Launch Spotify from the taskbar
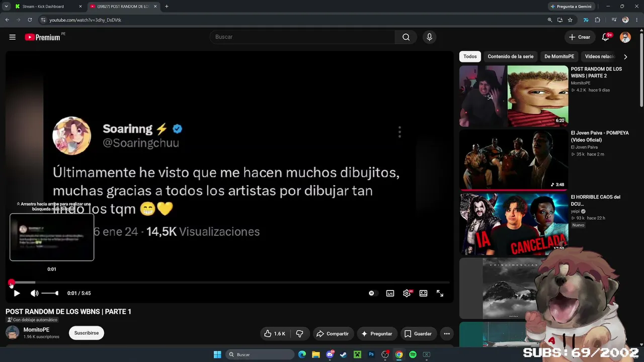Screen dimensions: 644x362 [413, 354]
